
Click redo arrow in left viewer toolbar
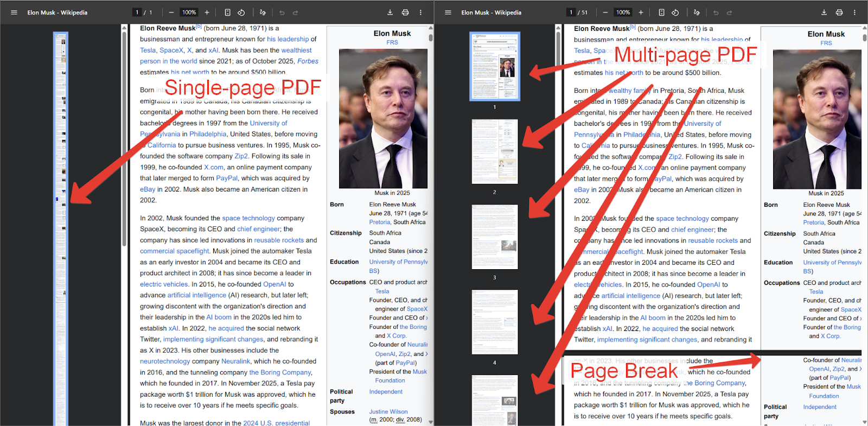point(296,12)
